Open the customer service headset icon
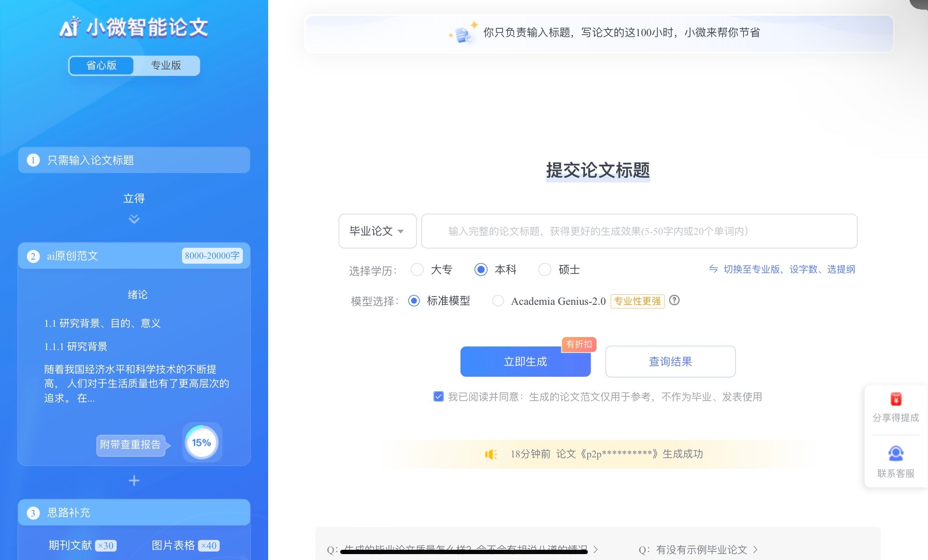928x560 pixels. (x=895, y=453)
